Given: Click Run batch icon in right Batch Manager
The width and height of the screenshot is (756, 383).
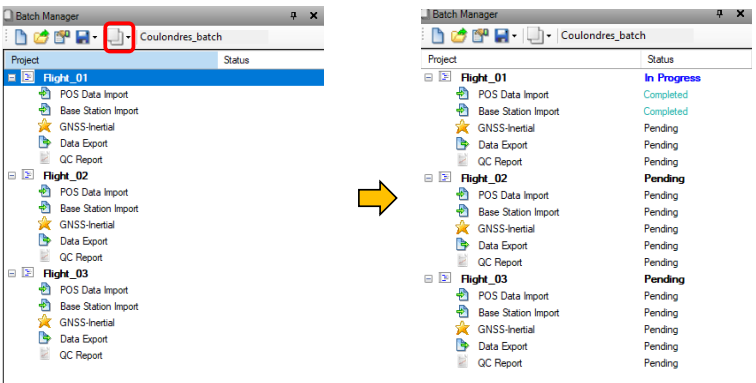Looking at the screenshot, I should [x=535, y=36].
